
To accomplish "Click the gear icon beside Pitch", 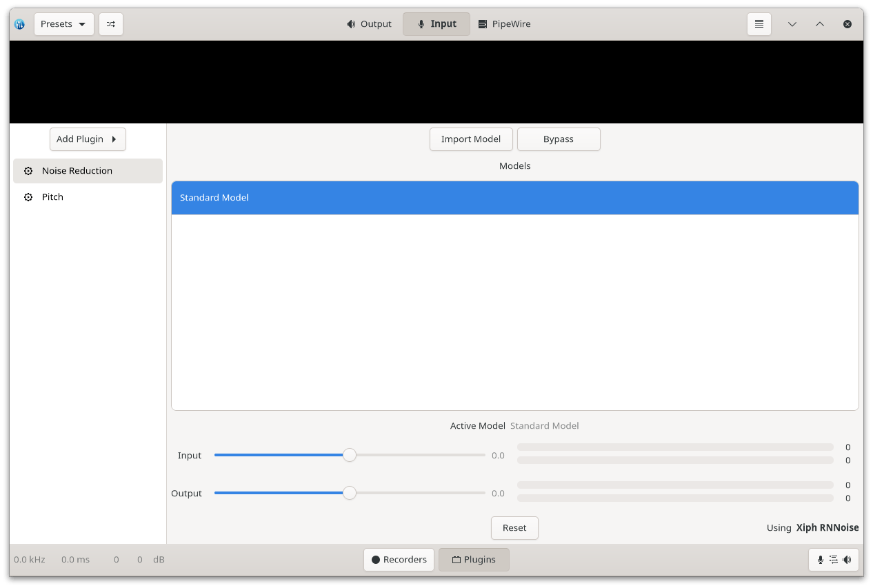I will coord(28,197).
